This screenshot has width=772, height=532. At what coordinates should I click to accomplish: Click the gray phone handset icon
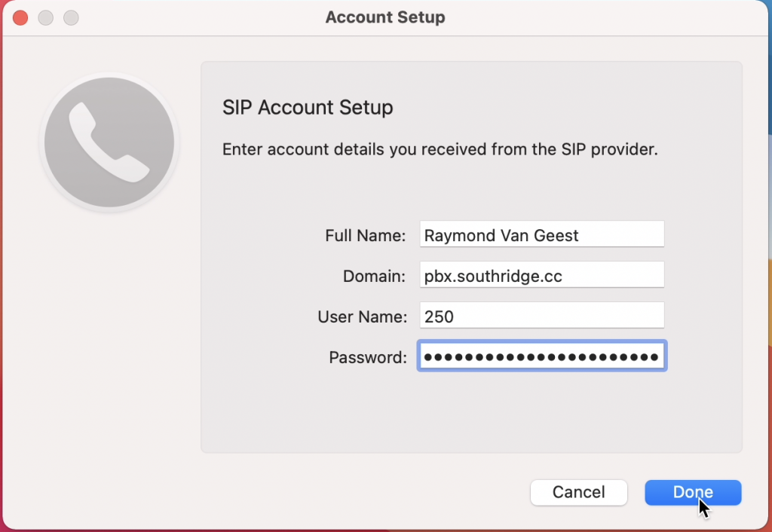point(109,142)
